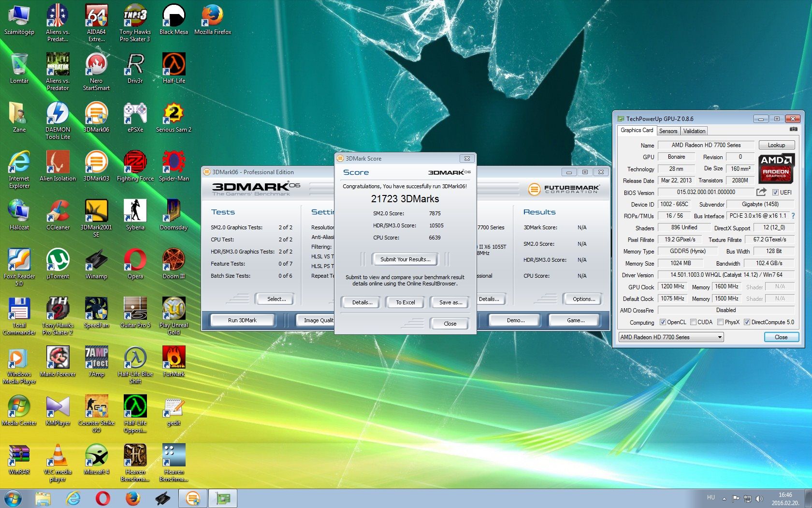Viewport: 812px width, 508px height.
Task: Click the Show desktop strip at the taskbar end
Action: pos(808,498)
